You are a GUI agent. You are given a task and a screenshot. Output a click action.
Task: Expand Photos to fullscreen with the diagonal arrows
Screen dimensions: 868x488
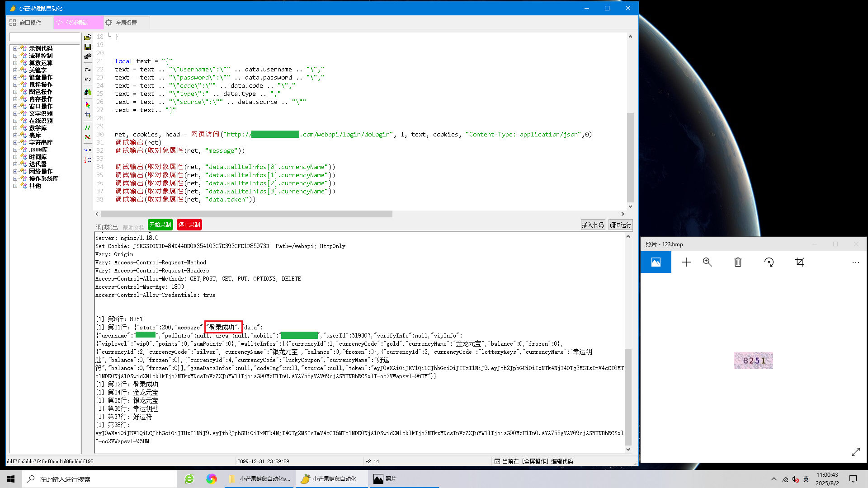tap(856, 452)
